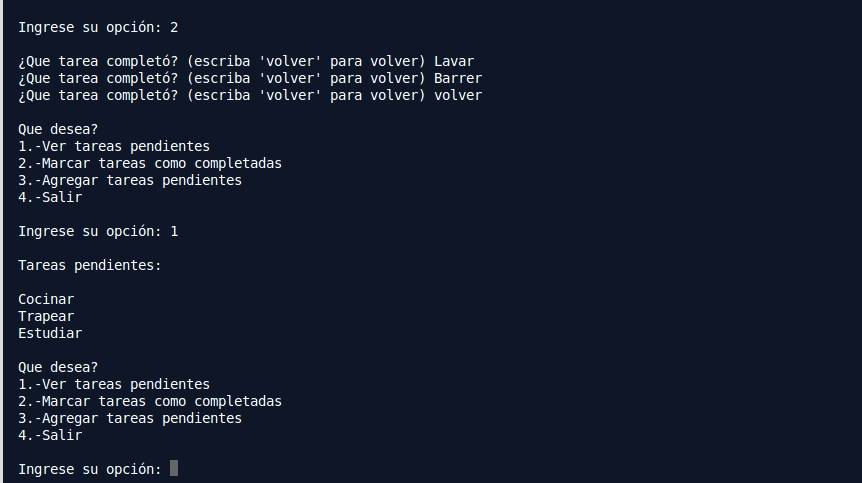This screenshot has height=483, width=862.
Task: Click the terminal cursor at the final prompt
Action: click(174, 468)
